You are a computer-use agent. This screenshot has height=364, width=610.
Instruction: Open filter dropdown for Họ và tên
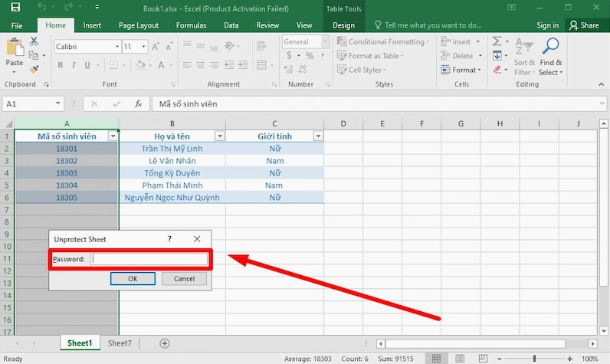220,136
